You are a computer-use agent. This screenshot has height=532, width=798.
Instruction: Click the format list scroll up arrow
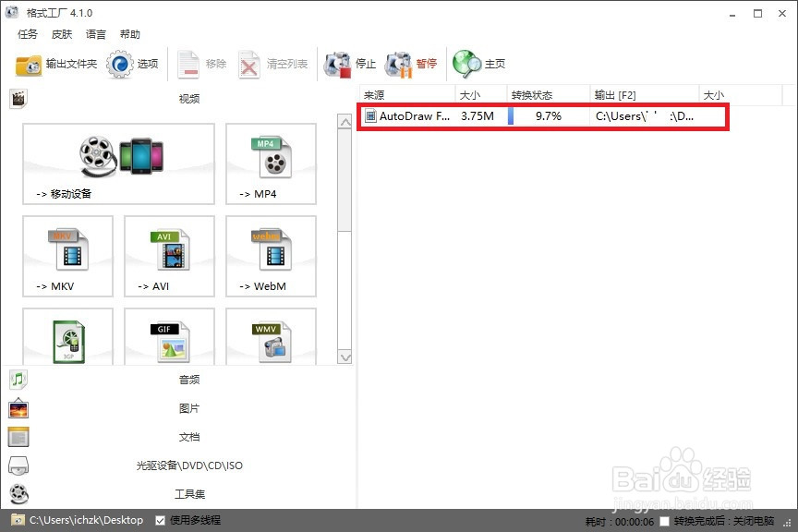345,122
